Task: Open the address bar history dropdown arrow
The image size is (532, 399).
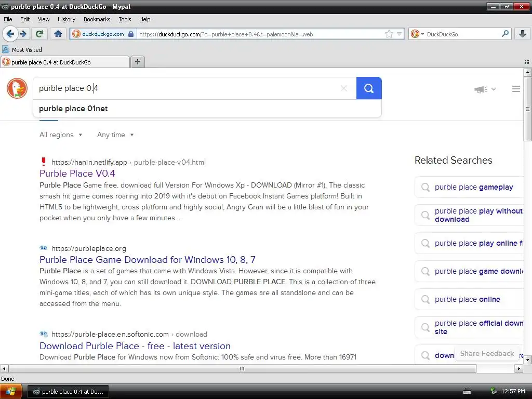Action: [x=400, y=34]
